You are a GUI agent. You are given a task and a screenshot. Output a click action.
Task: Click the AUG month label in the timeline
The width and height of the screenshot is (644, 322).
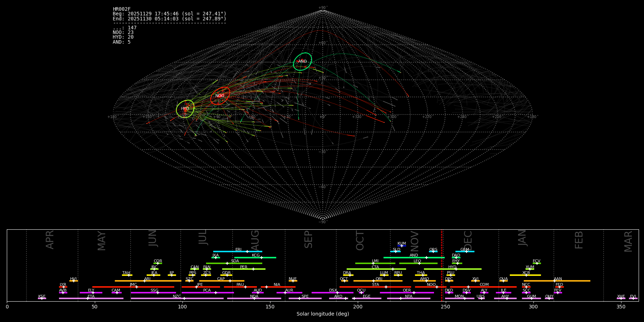point(255,240)
